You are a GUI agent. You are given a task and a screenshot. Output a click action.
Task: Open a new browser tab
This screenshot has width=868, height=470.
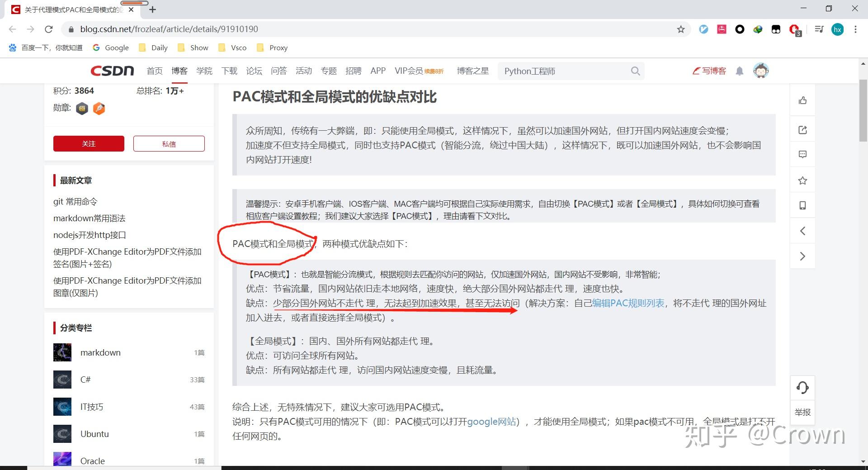tap(153, 9)
